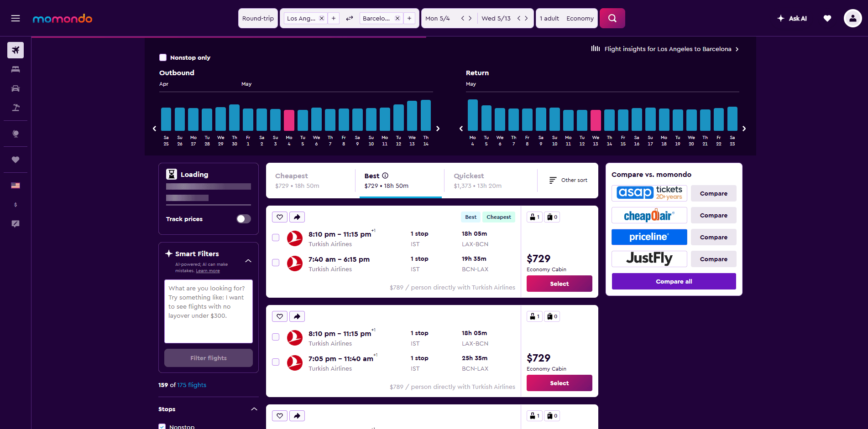868x429 pixels.
Task: Enable the Nonstop only checkbox
Action: click(x=163, y=57)
